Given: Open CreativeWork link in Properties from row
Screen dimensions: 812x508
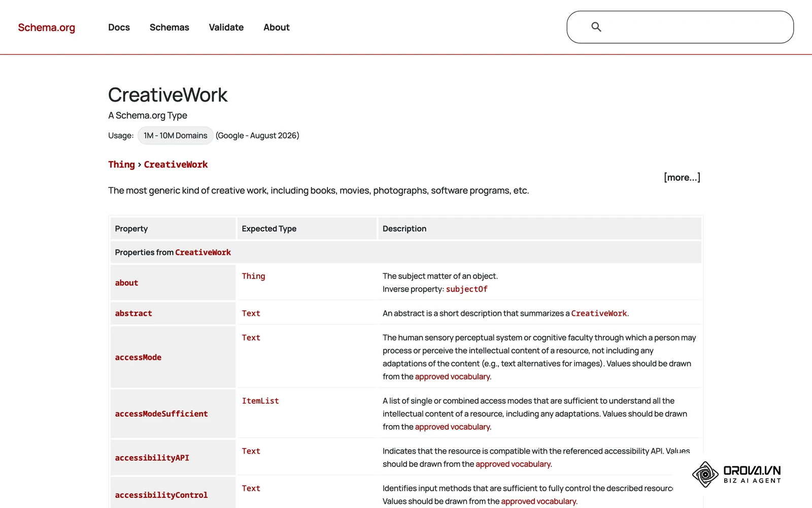Looking at the screenshot, I should [203, 252].
